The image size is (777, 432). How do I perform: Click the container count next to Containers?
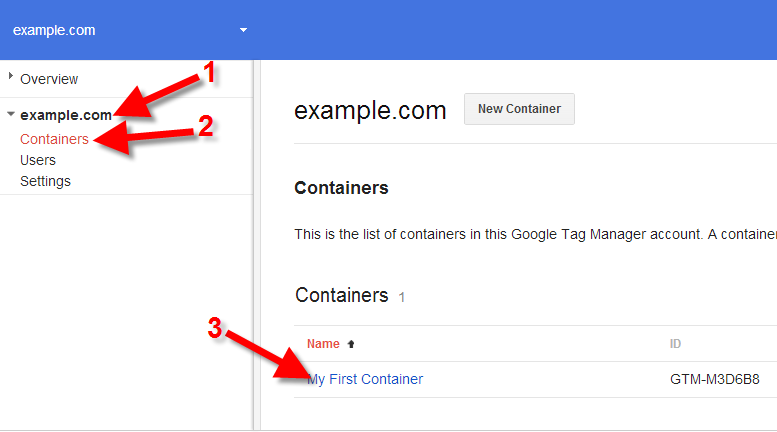point(402,297)
